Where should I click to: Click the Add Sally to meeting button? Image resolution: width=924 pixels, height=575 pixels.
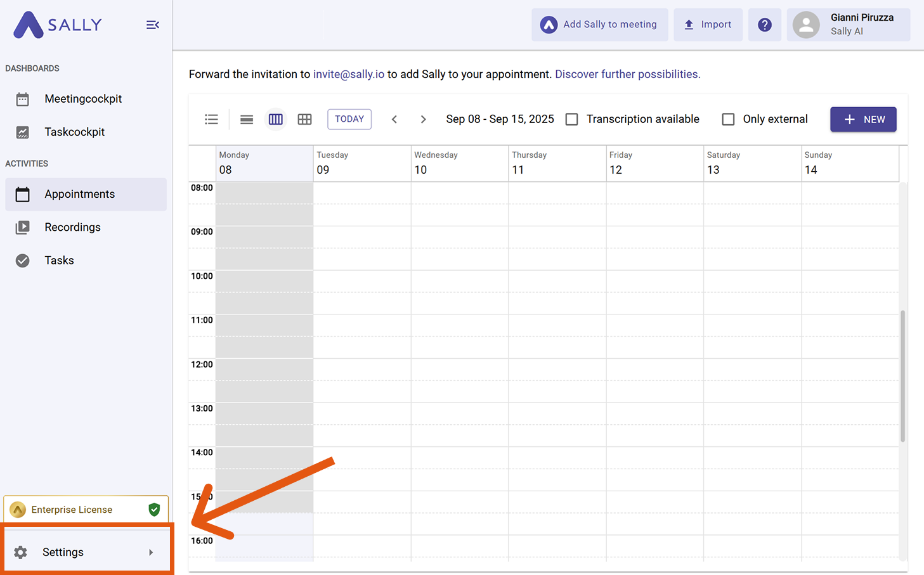599,25
